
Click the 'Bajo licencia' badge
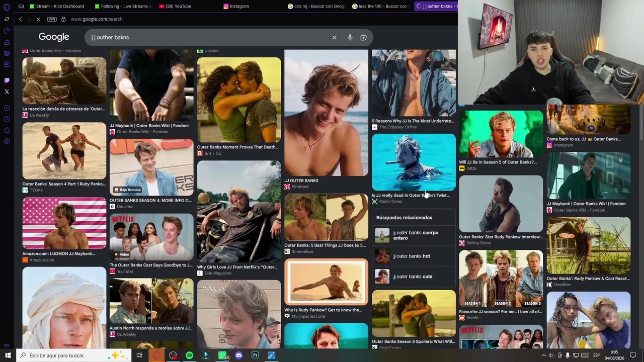pyautogui.click(x=128, y=190)
